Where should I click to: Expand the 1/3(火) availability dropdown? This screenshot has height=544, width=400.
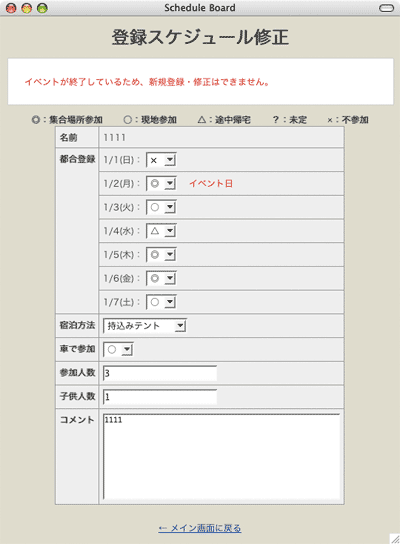pyautogui.click(x=161, y=207)
